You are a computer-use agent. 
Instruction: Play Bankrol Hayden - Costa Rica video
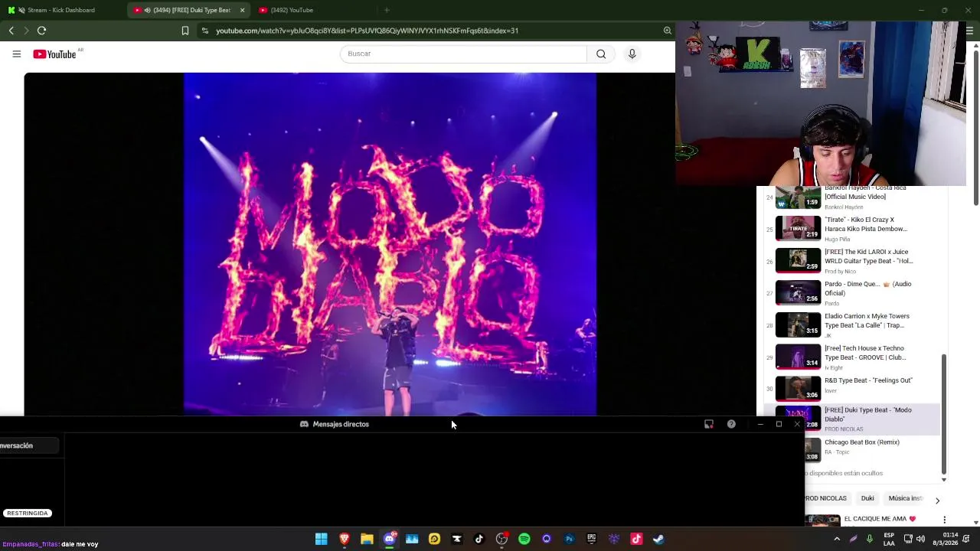pyautogui.click(x=853, y=197)
